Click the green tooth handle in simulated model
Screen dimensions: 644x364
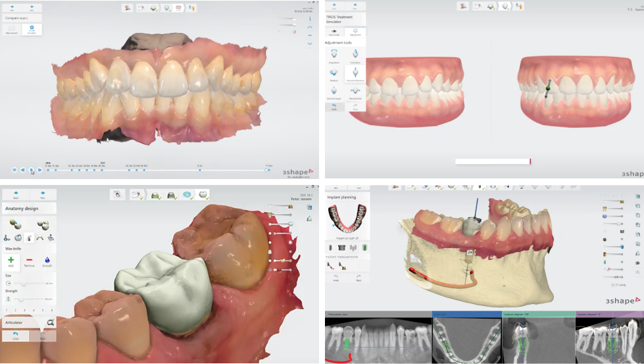click(x=548, y=88)
